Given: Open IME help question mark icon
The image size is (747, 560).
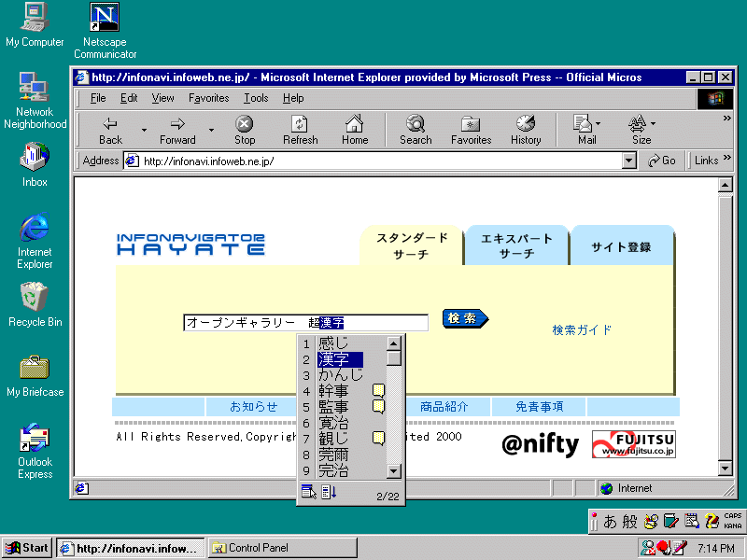Looking at the screenshot, I should point(712,522).
